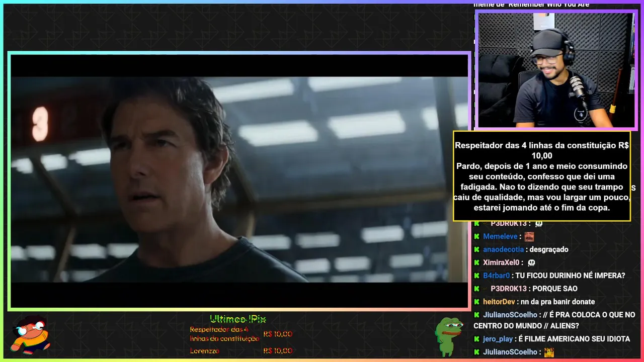Click the Kick badge in the PORQUE SAO row

coord(476,289)
